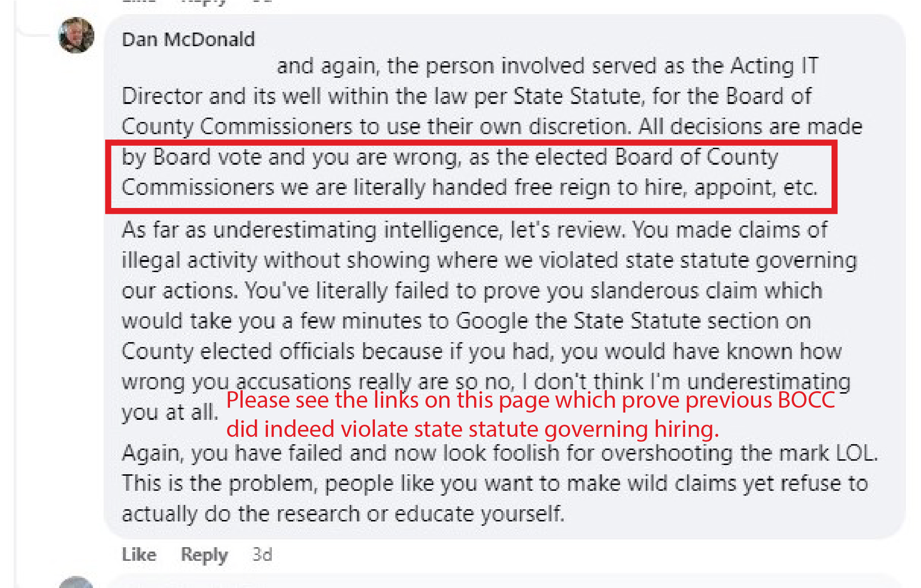Like Dan McDonald's comment

click(139, 554)
